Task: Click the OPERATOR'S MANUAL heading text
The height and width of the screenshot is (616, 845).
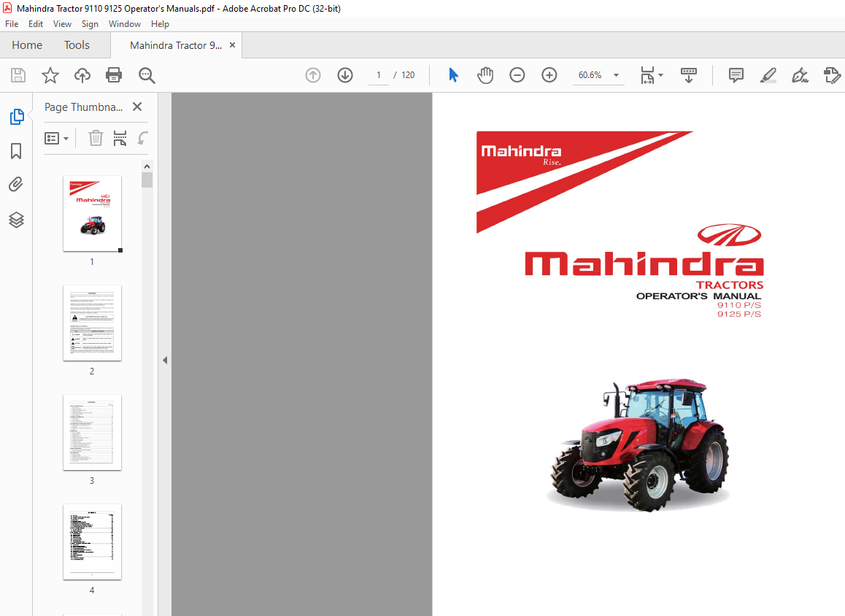Action: (698, 296)
